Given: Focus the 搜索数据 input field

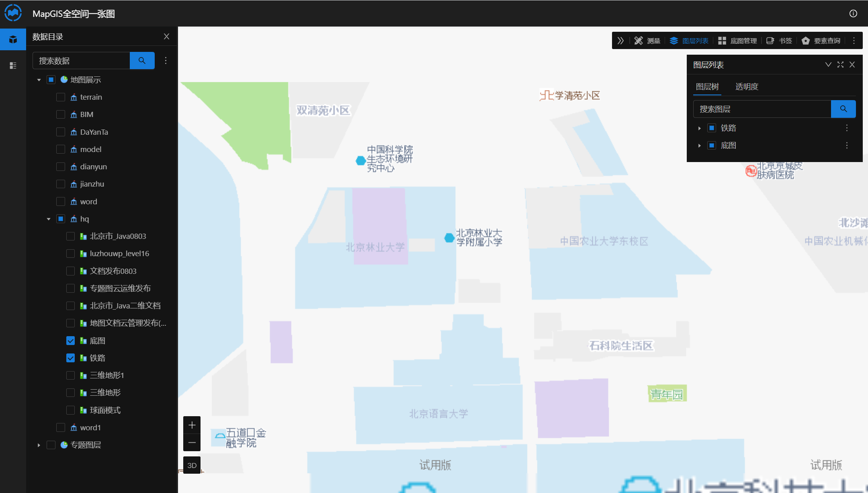Looking at the screenshot, I should (82, 61).
